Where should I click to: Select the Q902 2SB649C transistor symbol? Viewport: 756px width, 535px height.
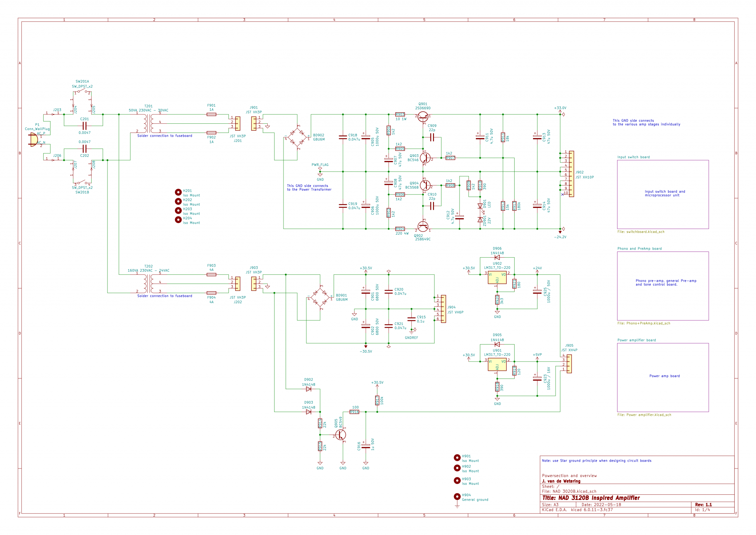[x=423, y=226]
